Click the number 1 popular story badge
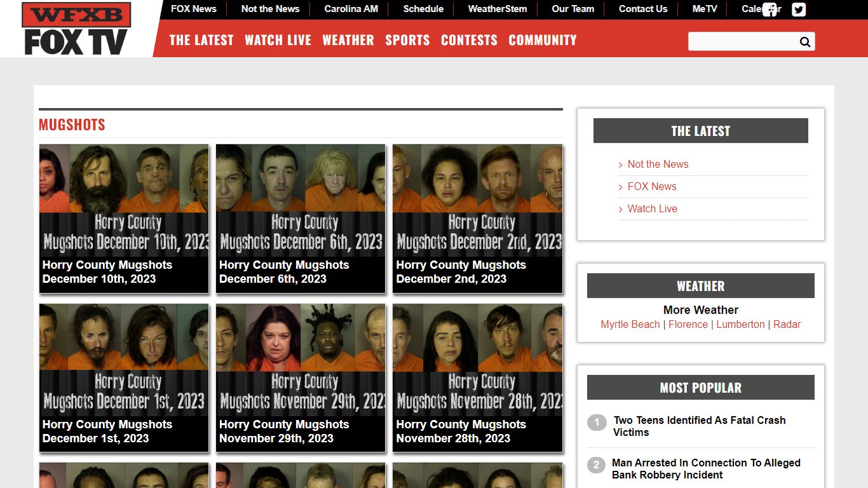The width and height of the screenshot is (868, 488). click(597, 422)
